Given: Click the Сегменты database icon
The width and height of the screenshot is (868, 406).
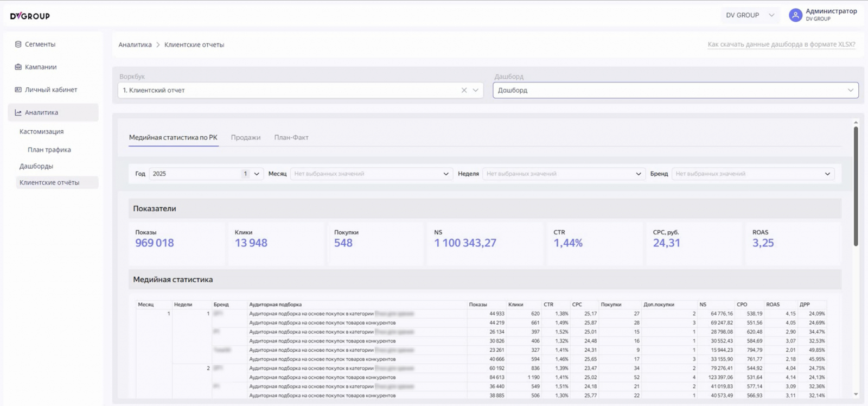Looking at the screenshot, I should point(18,45).
